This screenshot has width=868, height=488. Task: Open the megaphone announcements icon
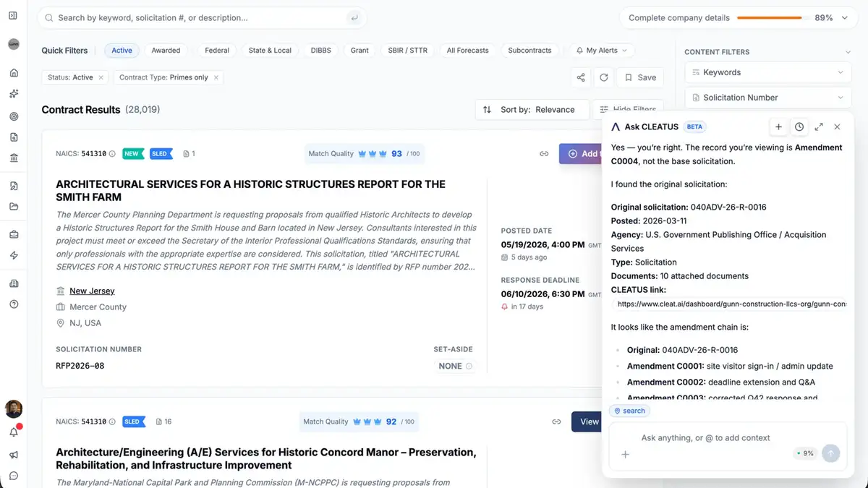point(14,455)
